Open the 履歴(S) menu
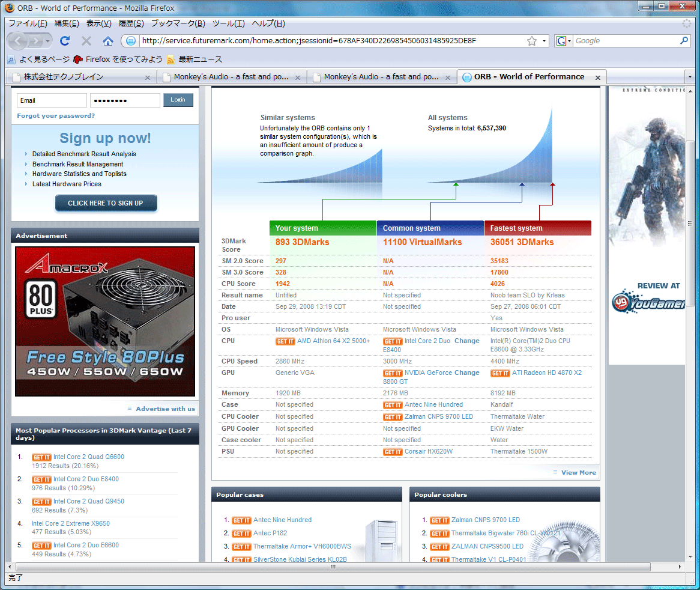 tap(131, 23)
